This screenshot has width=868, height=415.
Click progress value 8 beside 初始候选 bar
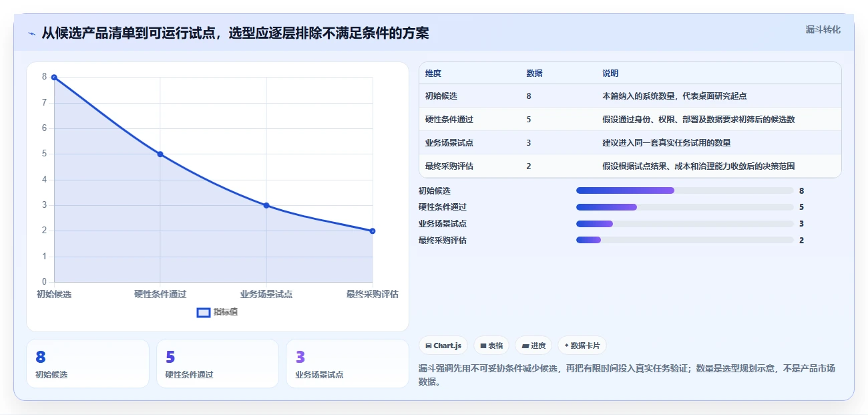pos(801,191)
